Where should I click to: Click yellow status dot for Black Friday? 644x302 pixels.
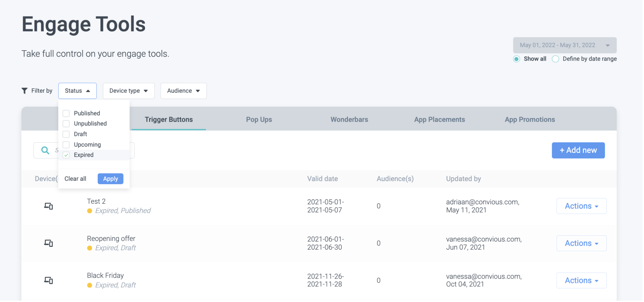point(90,285)
